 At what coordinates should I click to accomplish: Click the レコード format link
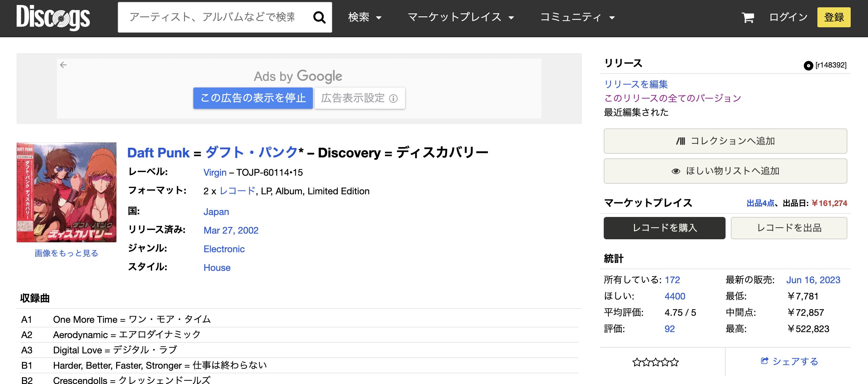(x=237, y=191)
